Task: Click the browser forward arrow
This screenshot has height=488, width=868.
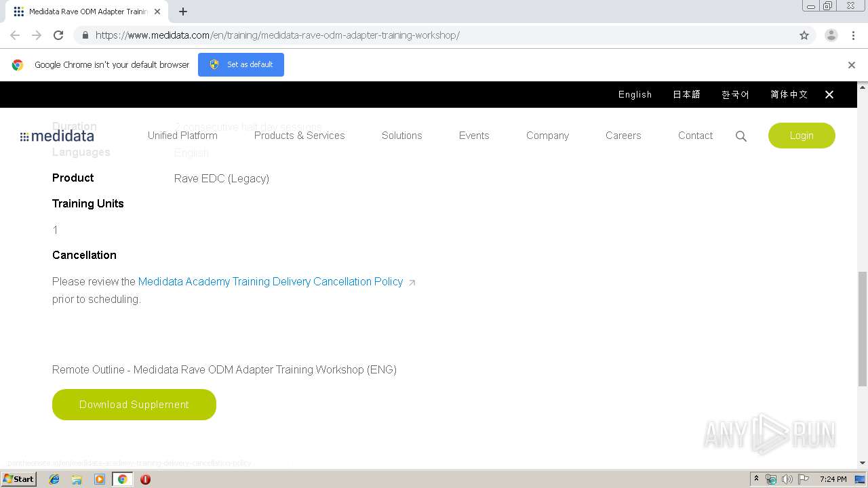Action: (37, 35)
